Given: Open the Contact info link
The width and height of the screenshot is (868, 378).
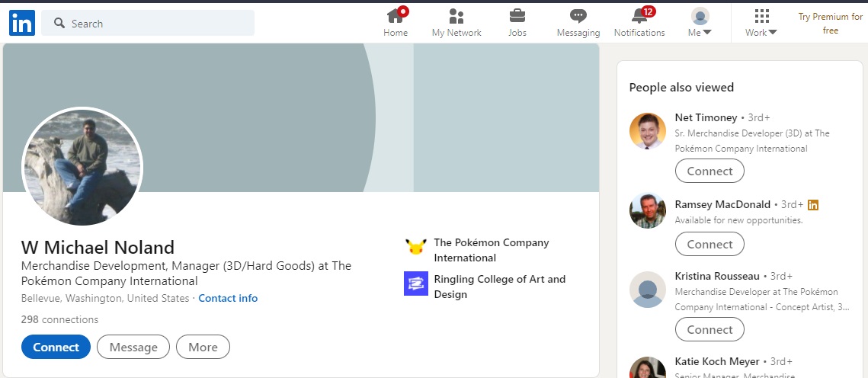Looking at the screenshot, I should (228, 298).
